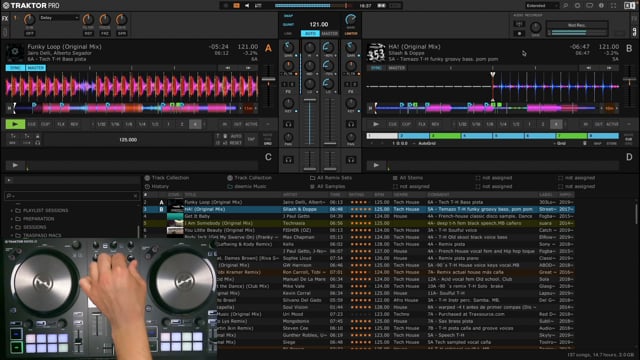Click the preferences gear icon in header
The height and width of the screenshot is (360, 640).
pos(578,6)
